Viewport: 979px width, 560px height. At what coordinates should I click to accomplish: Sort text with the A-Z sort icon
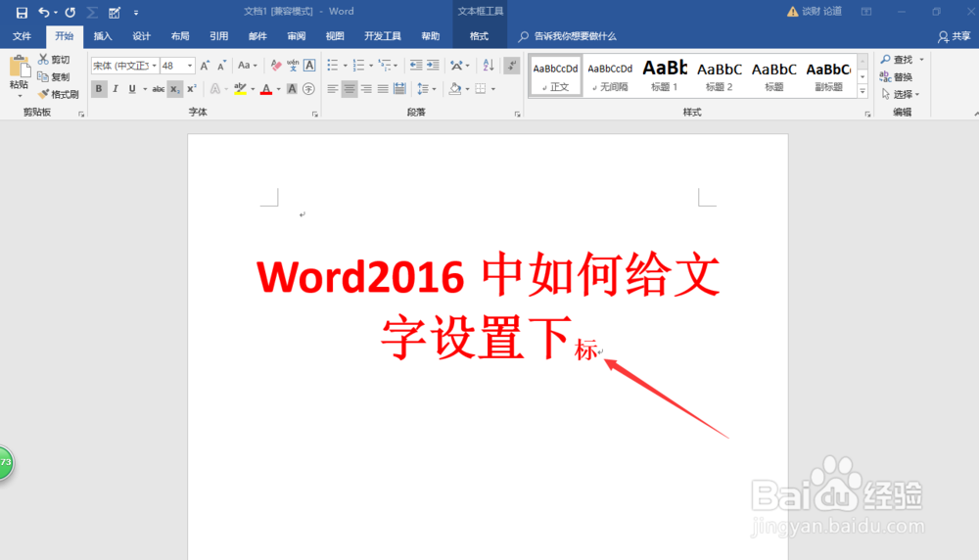click(x=489, y=66)
